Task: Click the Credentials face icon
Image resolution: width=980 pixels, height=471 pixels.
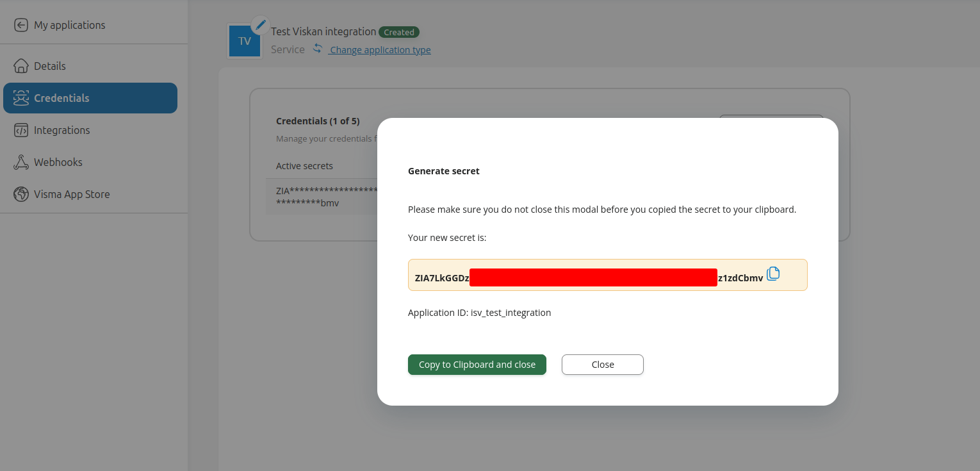Action: (21, 97)
